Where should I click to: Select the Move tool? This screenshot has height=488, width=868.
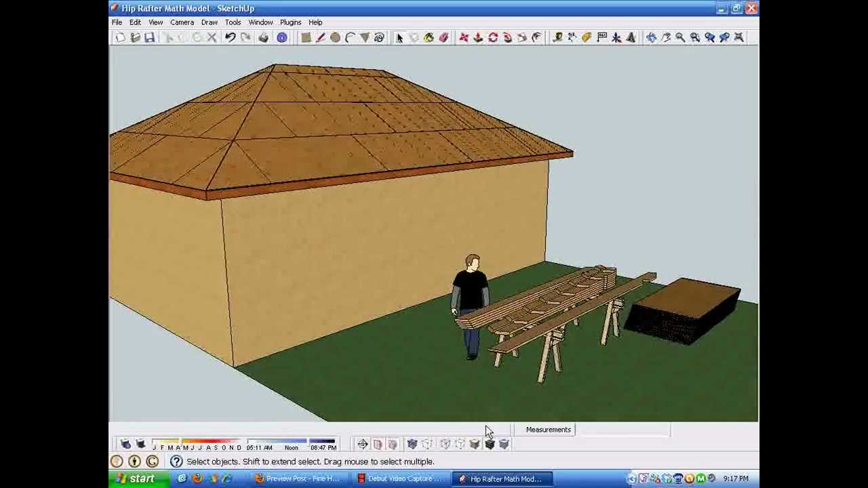tap(463, 38)
